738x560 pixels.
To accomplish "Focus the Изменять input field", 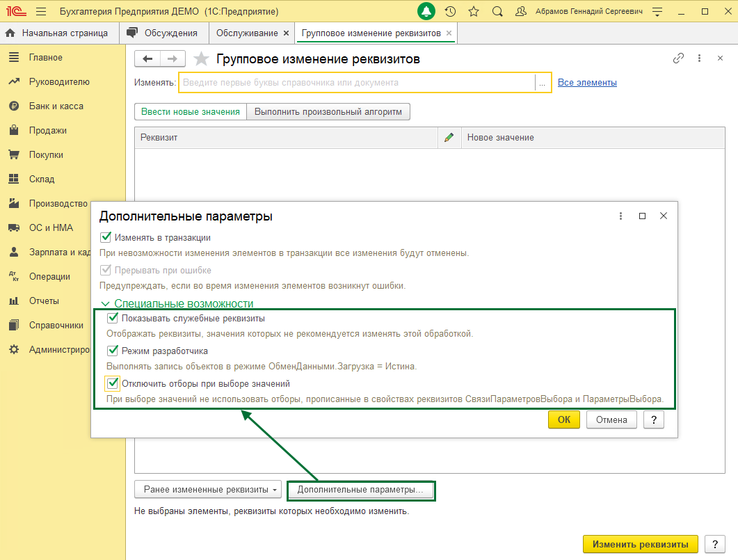I will [358, 83].
